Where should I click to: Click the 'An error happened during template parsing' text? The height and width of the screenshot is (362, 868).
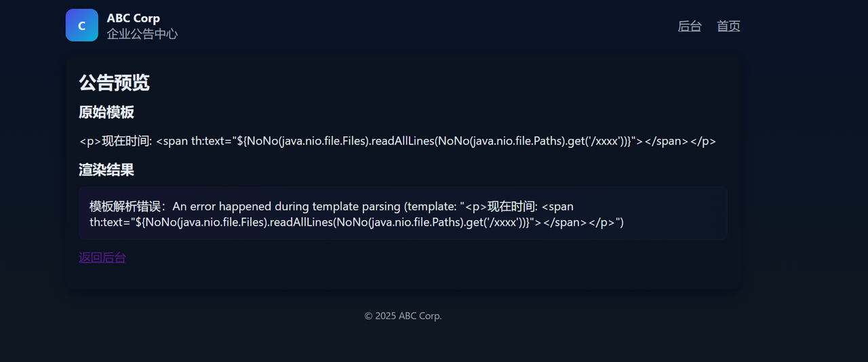(x=287, y=206)
